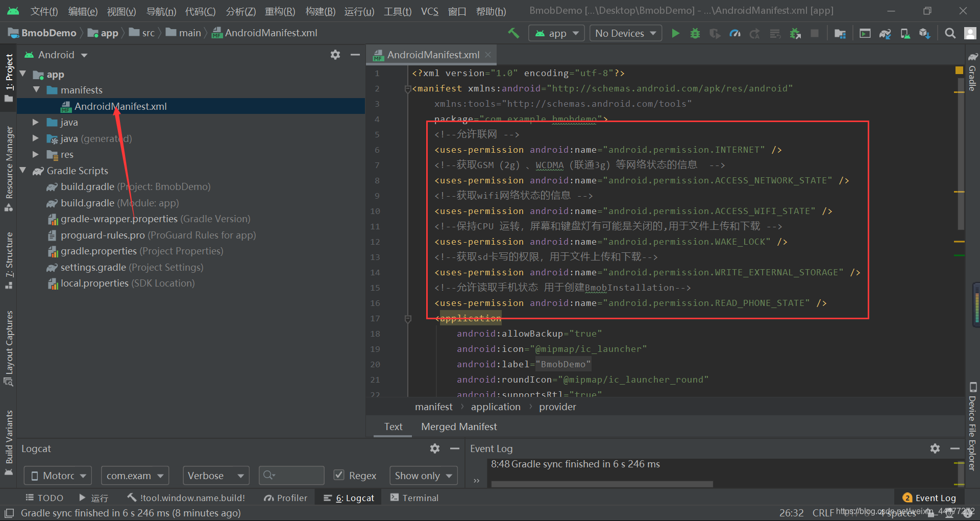
Task: Open the Gradle side panel
Action: pyautogui.click(x=973, y=72)
